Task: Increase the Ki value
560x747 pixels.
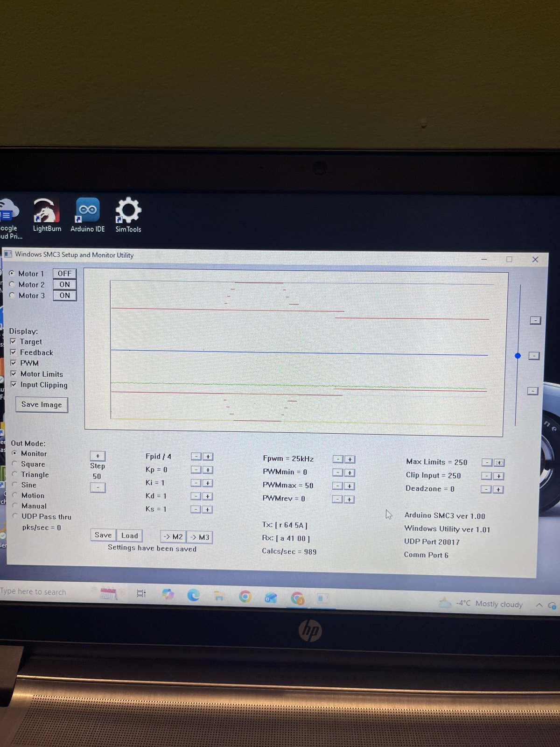Action: click(x=208, y=483)
